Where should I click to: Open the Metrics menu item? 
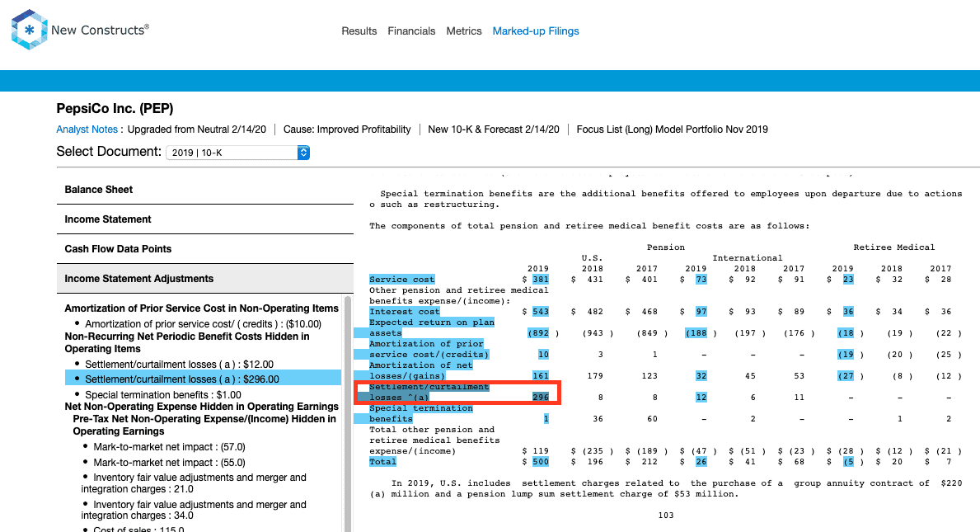click(464, 31)
